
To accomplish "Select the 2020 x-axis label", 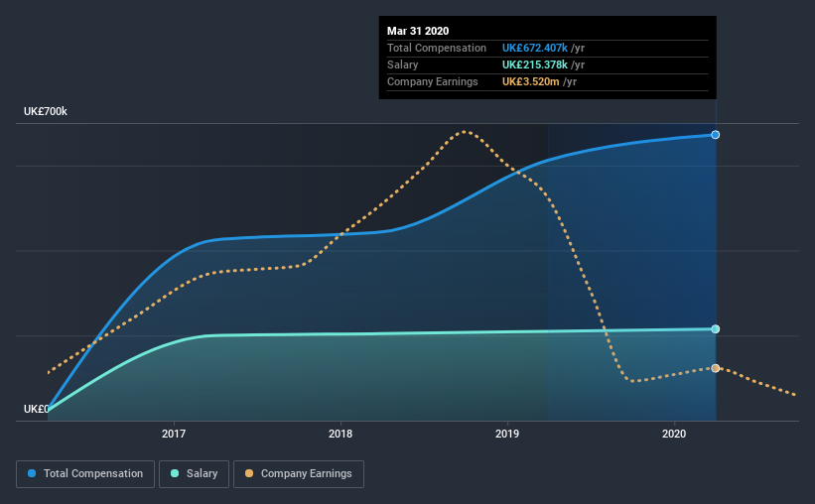I will [674, 434].
